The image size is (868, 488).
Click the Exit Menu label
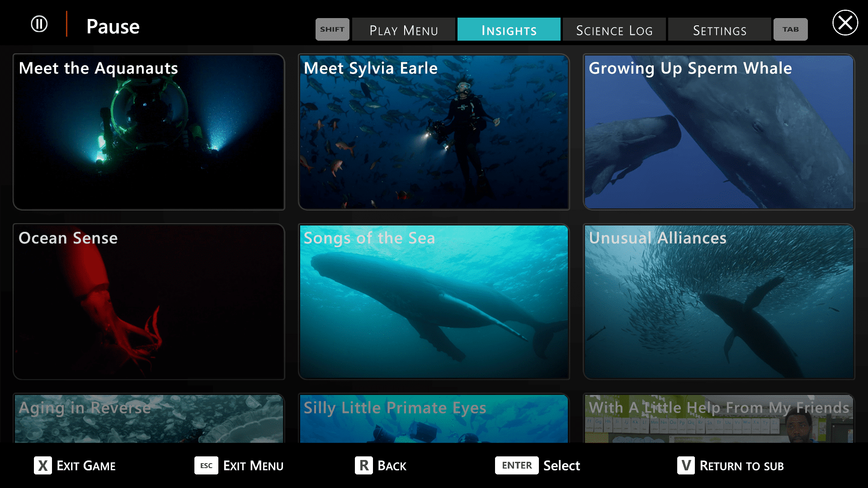click(253, 466)
